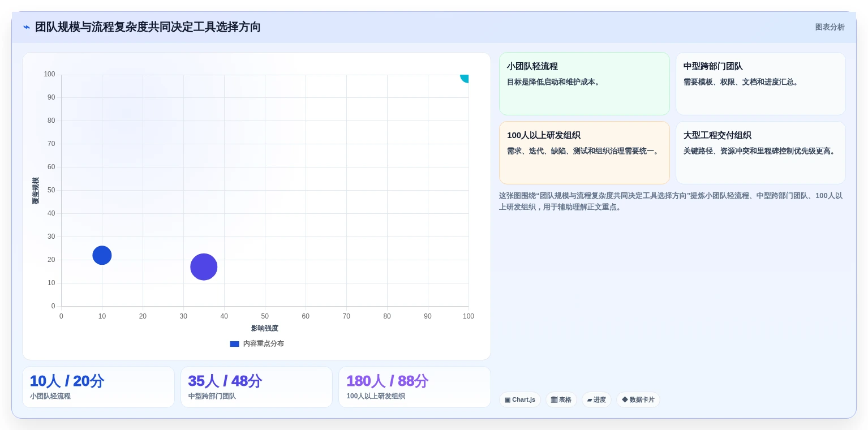Toggle the 内容重点分布 legend entry

coord(257,343)
